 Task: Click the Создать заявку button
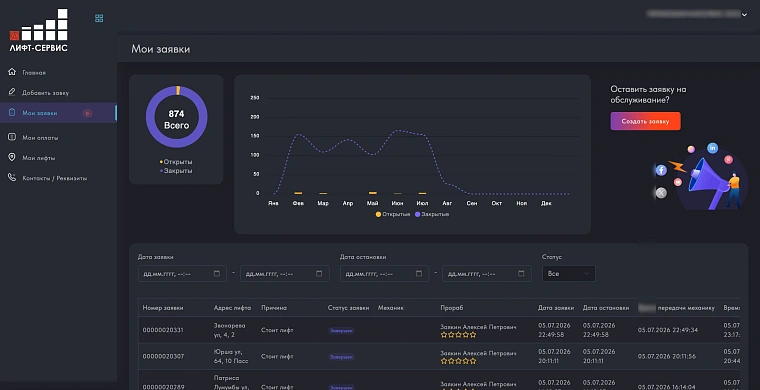pyautogui.click(x=645, y=121)
